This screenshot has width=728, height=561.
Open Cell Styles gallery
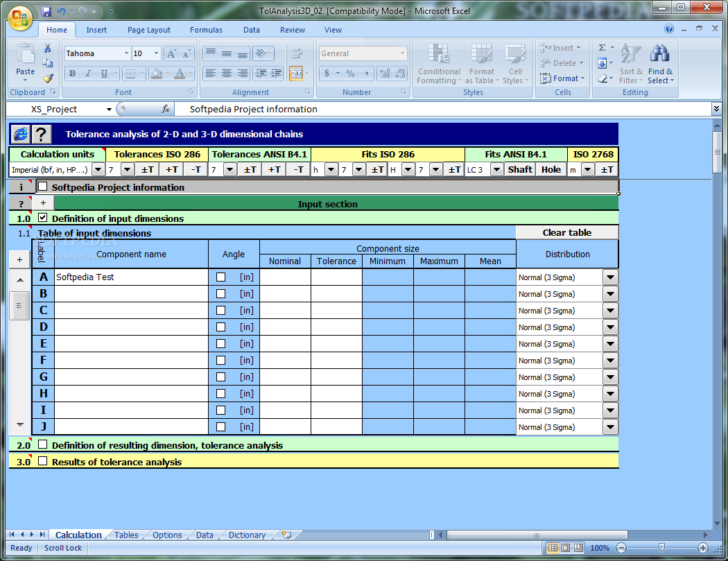pos(515,64)
